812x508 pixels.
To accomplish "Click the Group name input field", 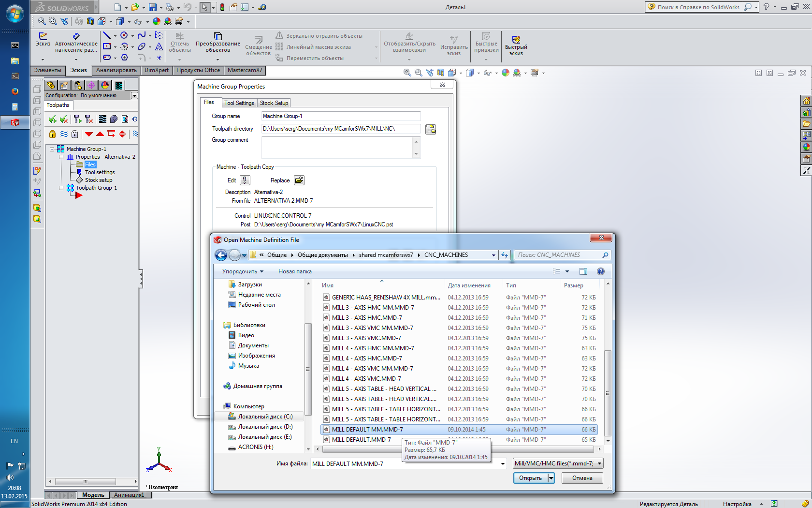I will 341,116.
